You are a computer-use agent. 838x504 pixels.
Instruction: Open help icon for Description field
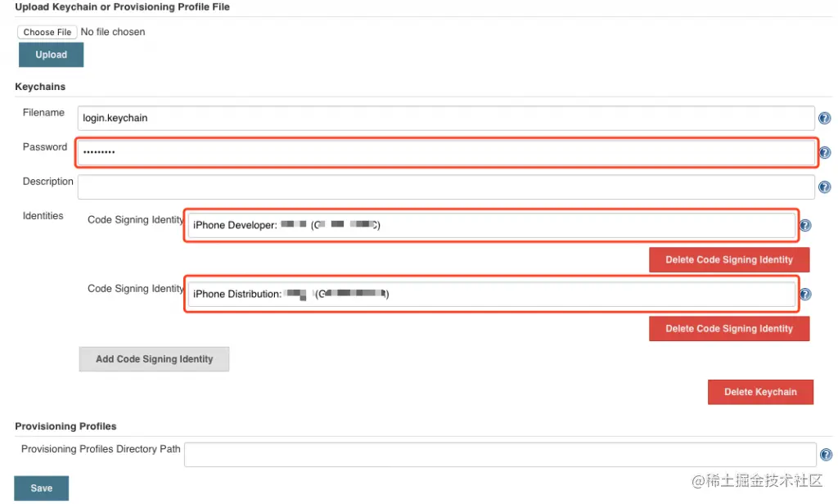(825, 187)
